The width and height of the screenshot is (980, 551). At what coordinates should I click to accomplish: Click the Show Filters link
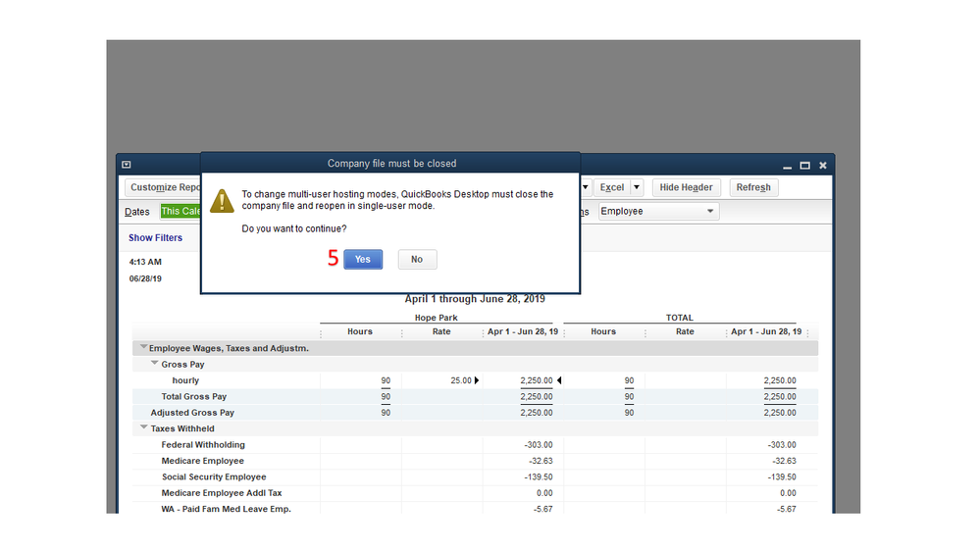click(156, 238)
